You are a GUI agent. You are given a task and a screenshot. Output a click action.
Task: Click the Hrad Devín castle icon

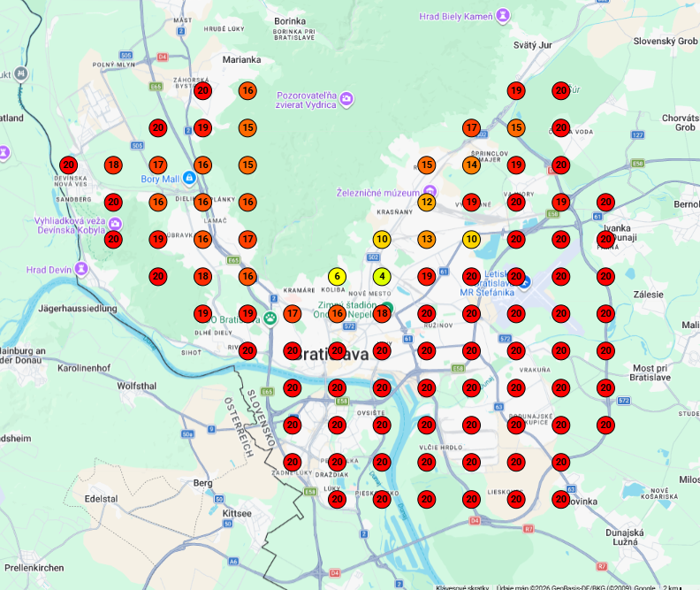[x=81, y=268]
